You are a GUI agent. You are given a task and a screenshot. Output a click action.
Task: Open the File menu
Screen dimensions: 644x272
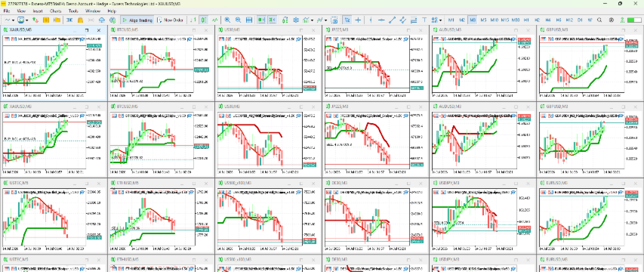7,11
